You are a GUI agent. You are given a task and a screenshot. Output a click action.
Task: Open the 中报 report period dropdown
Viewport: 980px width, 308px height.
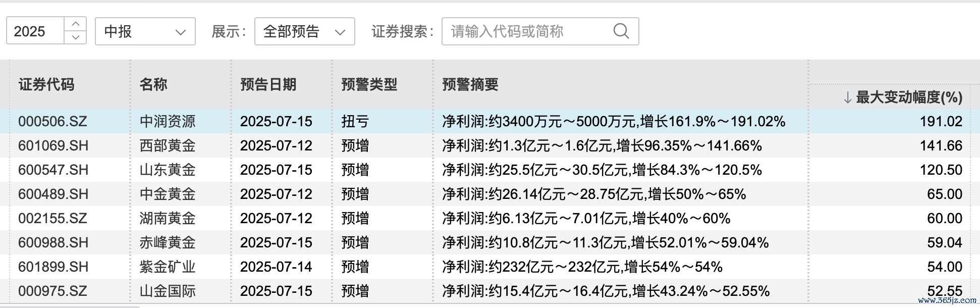coord(145,31)
